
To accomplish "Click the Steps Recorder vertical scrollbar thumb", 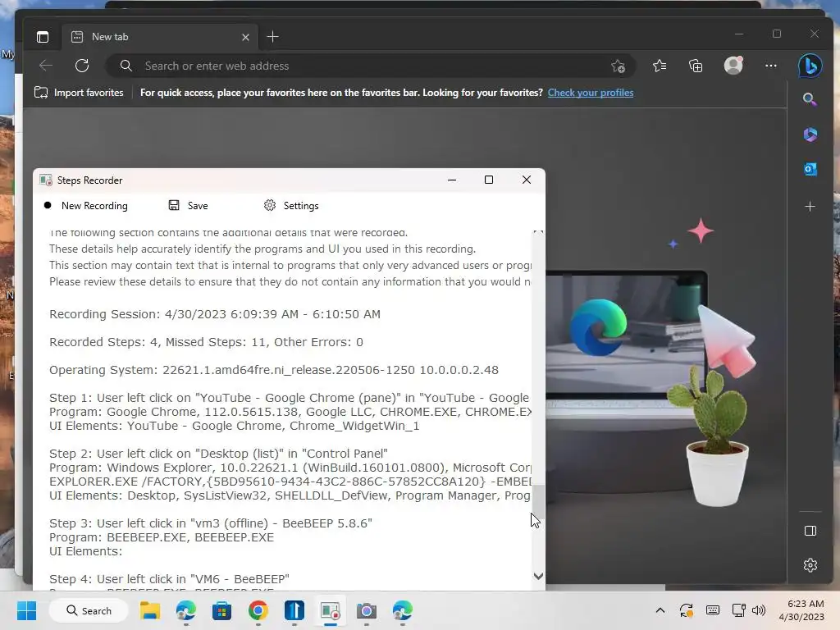I will (x=538, y=502).
